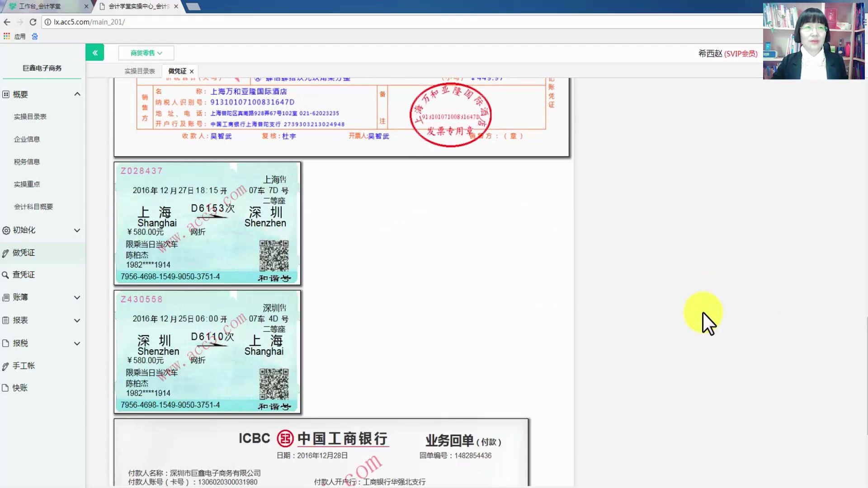Click the 报税 page icon in sidebar

pos(6,343)
